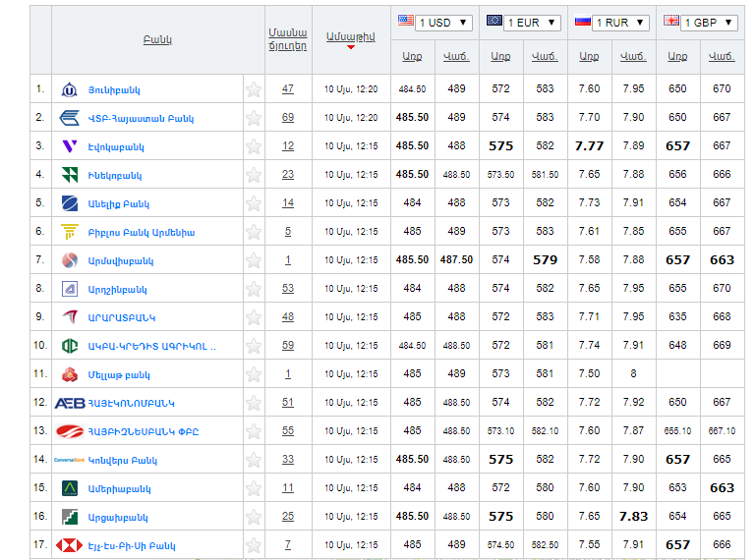This screenshot has height=560, width=755.
Task: Click the 579 EUR sell rate
Action: [x=545, y=259]
